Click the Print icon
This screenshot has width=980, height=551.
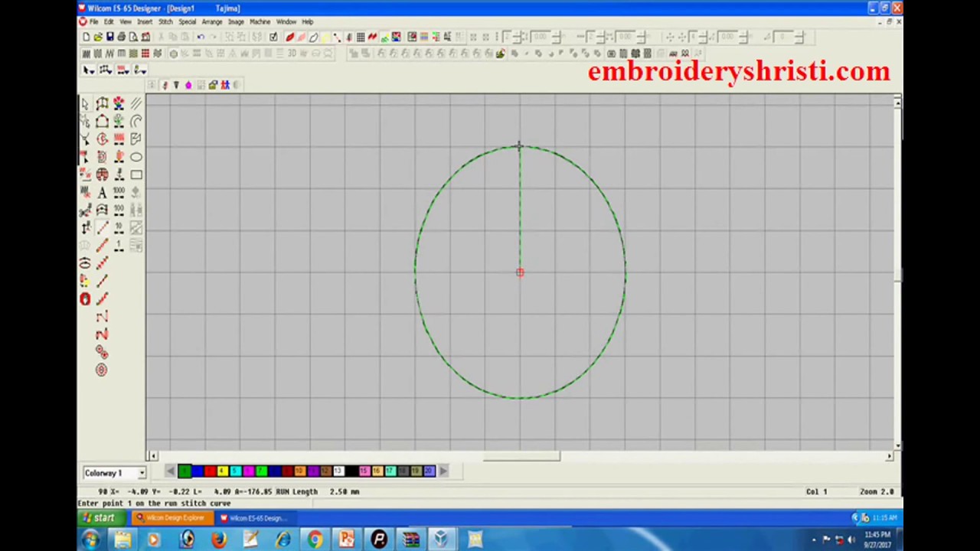(x=122, y=37)
